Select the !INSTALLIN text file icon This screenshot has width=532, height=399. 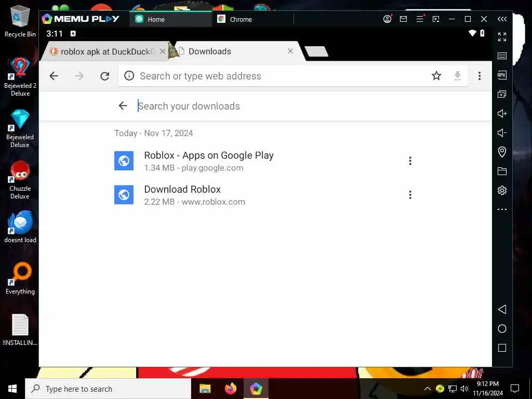click(20, 330)
